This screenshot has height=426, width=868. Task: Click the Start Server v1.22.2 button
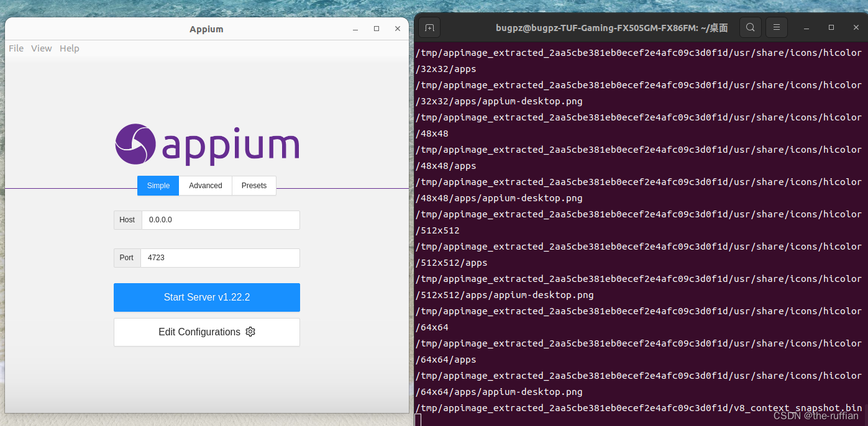pyautogui.click(x=207, y=297)
